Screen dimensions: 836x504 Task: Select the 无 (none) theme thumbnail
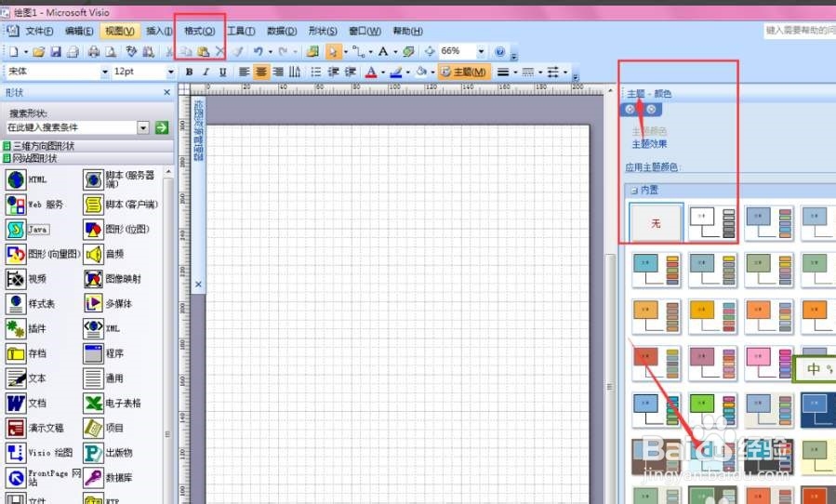[x=656, y=223]
